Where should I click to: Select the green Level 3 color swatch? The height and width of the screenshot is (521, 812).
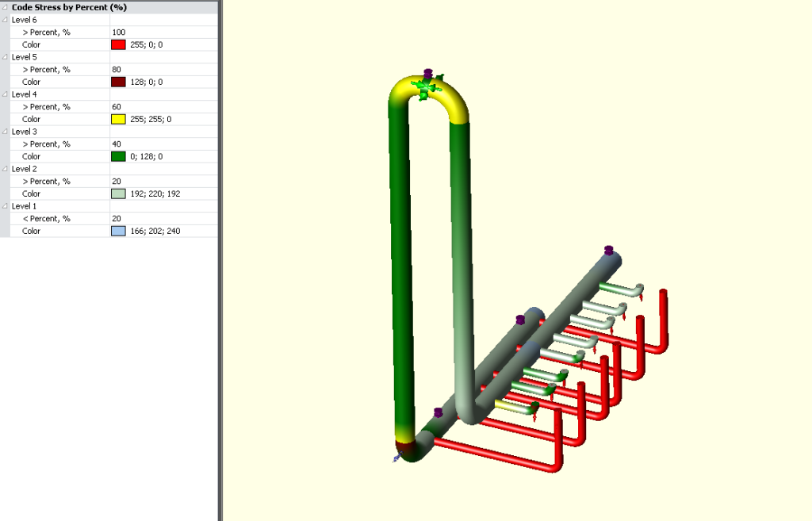click(x=119, y=157)
